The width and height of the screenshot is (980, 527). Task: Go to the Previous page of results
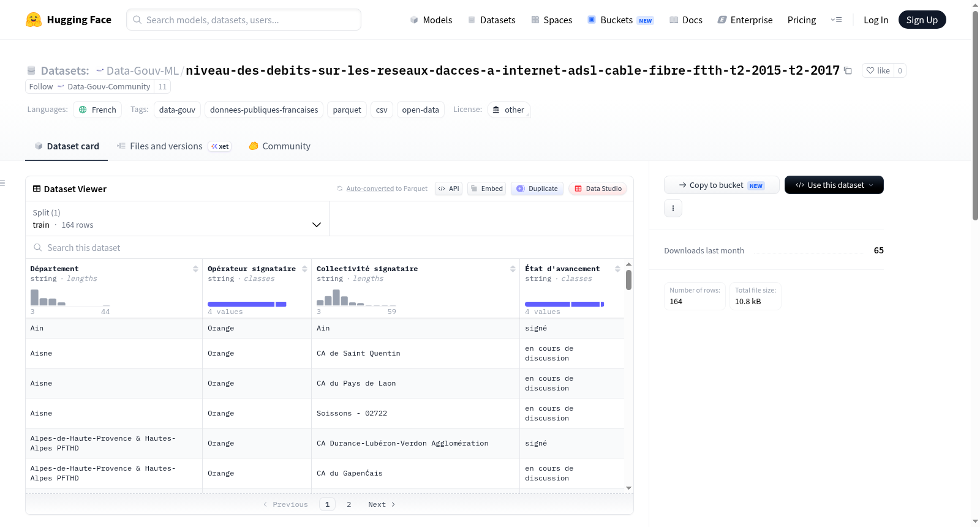[x=285, y=504]
